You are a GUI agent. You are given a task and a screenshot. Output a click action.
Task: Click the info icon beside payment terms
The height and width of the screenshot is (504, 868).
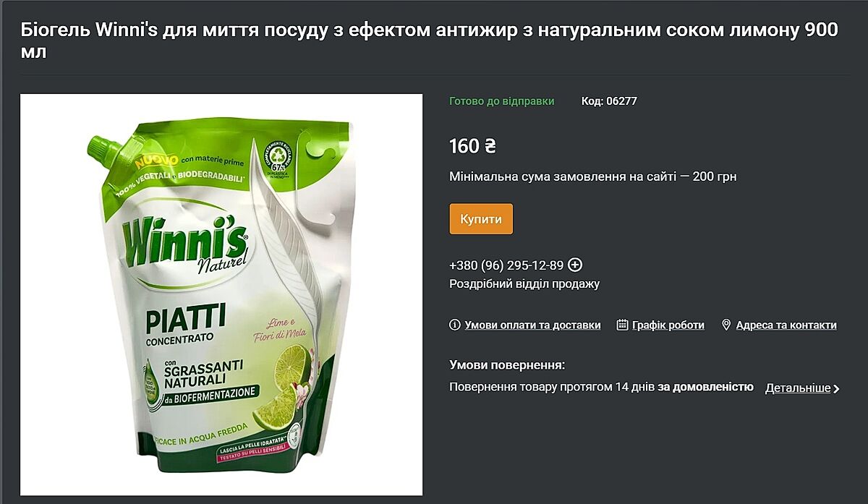point(455,325)
